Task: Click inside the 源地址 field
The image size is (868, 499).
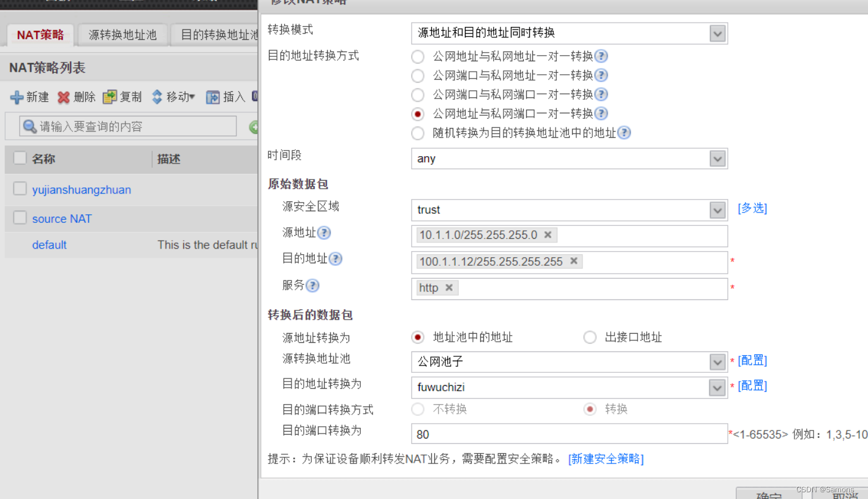Action: tap(569, 236)
